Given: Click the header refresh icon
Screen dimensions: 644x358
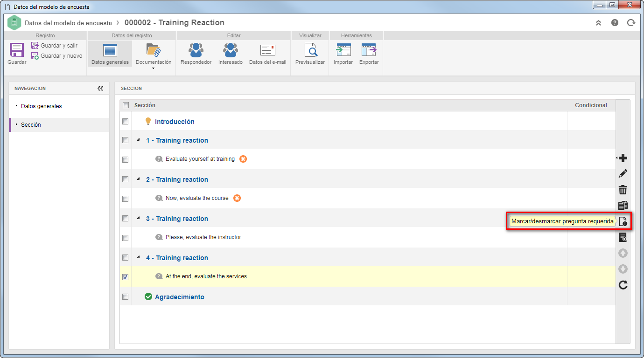Looking at the screenshot, I should (x=631, y=22).
